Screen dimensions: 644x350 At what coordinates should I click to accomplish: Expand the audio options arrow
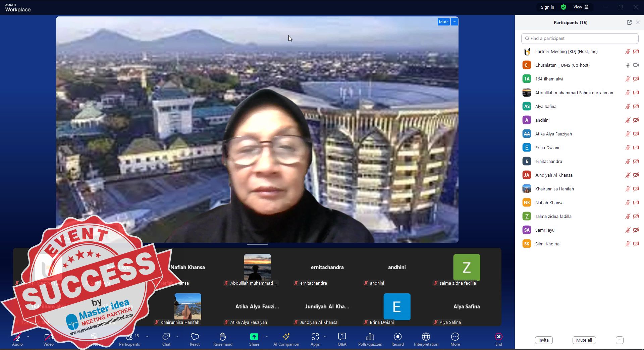28,336
